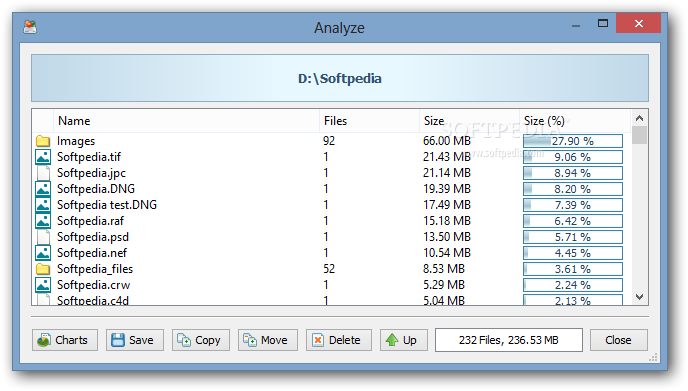Click the 4.45 % size bar

(573, 253)
